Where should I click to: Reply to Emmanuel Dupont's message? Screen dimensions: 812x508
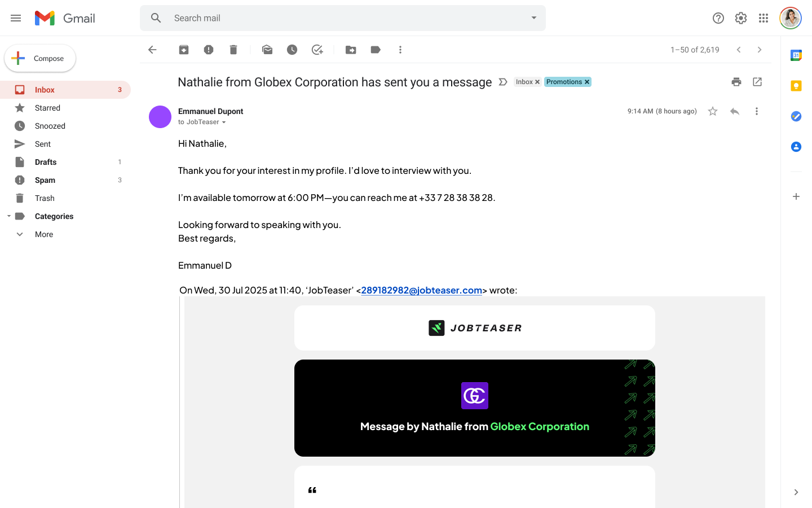tap(734, 111)
